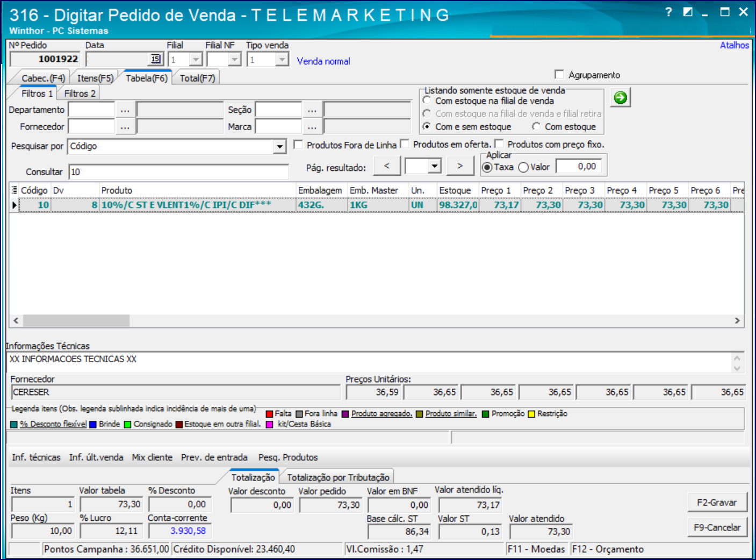The width and height of the screenshot is (756, 560).
Task: Open the Pág. resultado page dropdown
Action: pos(435,166)
